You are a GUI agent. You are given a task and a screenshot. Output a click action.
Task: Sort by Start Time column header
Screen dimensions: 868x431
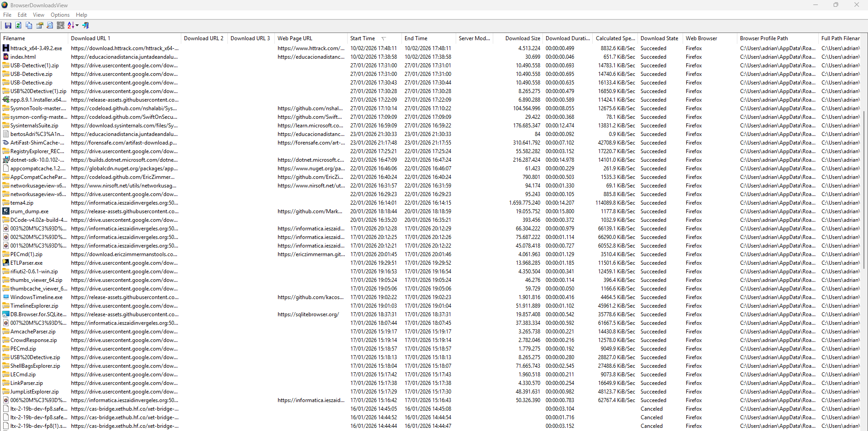363,38
